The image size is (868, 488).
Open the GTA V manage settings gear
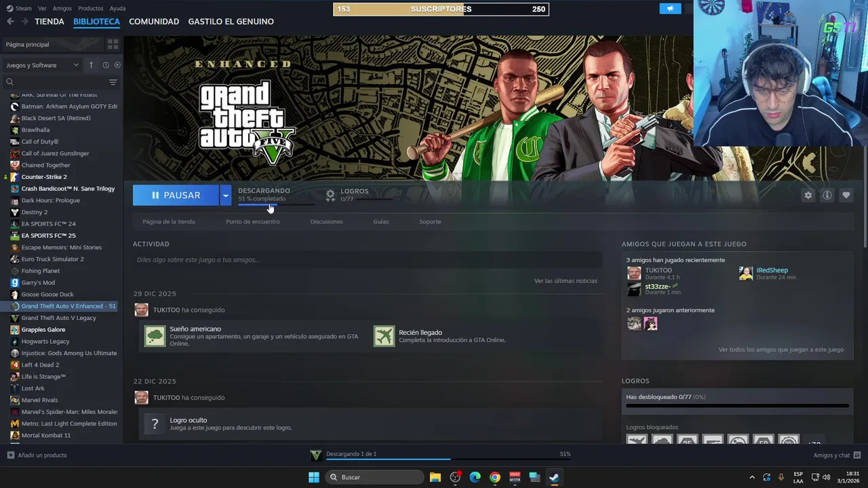[808, 195]
